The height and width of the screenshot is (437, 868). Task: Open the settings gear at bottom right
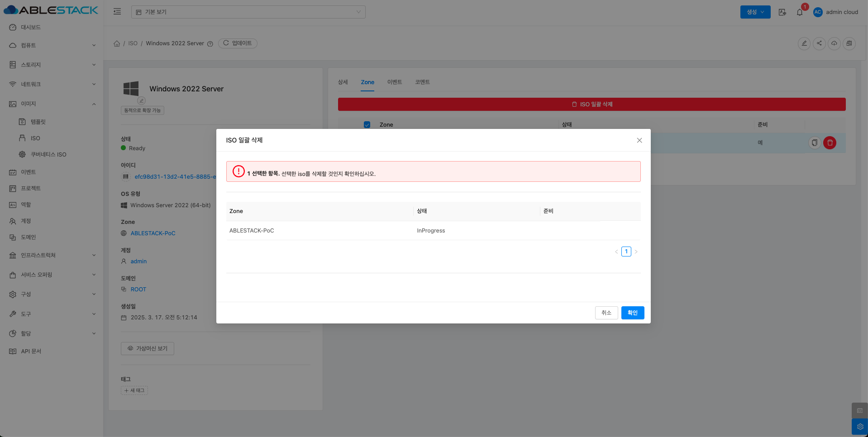pyautogui.click(x=860, y=427)
